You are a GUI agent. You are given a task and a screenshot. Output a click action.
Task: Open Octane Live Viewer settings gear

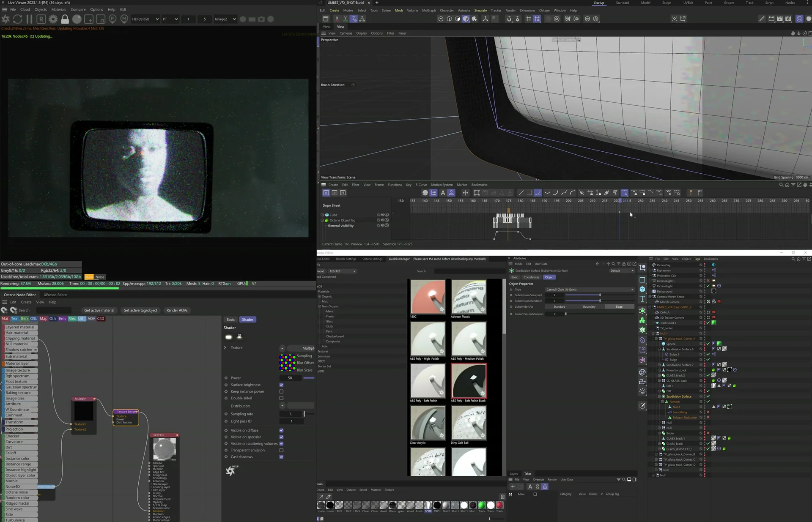click(53, 19)
